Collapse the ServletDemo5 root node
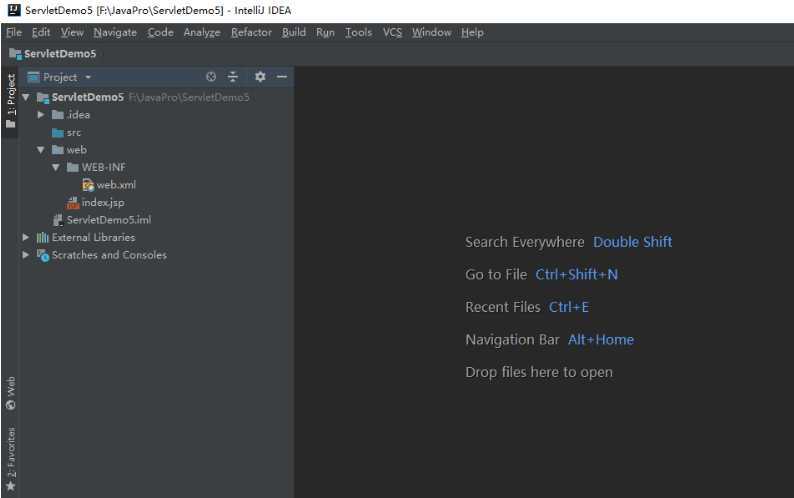Screen dimensions: 794x498 26,97
